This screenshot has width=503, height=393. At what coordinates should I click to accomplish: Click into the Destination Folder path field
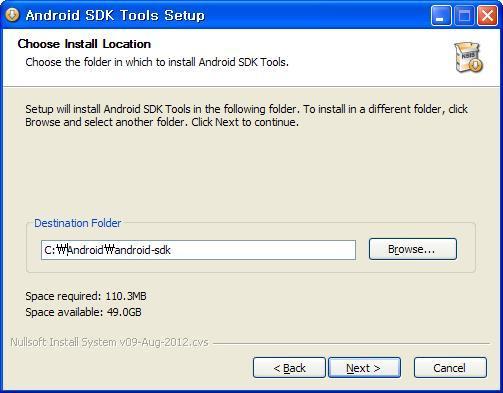[198, 250]
